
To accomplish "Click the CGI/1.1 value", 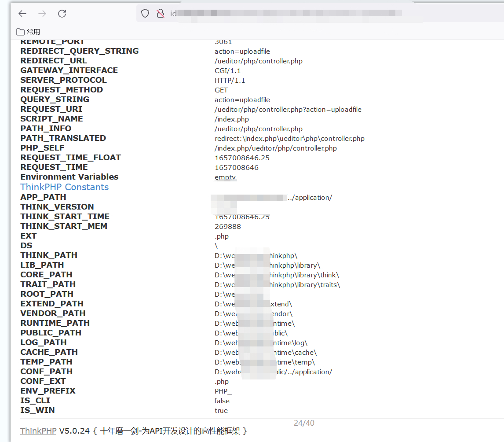I will coord(227,70).
